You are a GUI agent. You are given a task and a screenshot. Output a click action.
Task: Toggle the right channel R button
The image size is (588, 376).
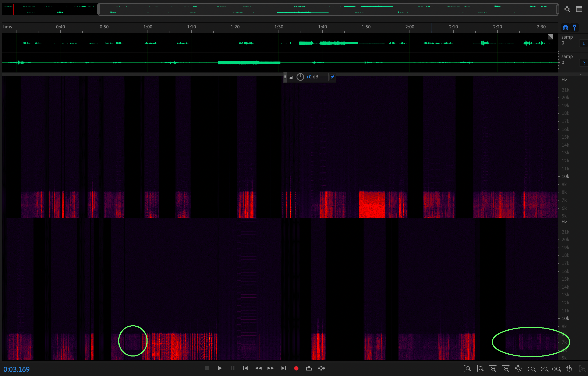pos(584,63)
